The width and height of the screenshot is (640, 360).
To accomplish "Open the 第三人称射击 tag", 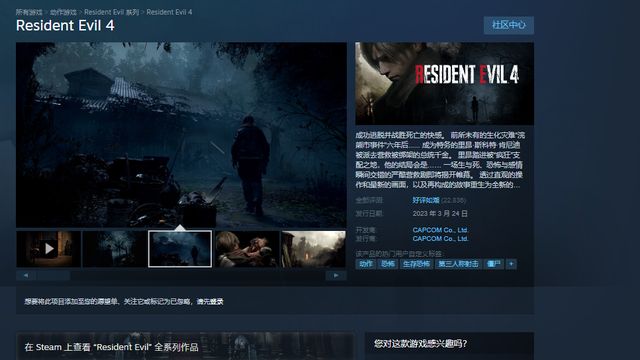I will (458, 264).
